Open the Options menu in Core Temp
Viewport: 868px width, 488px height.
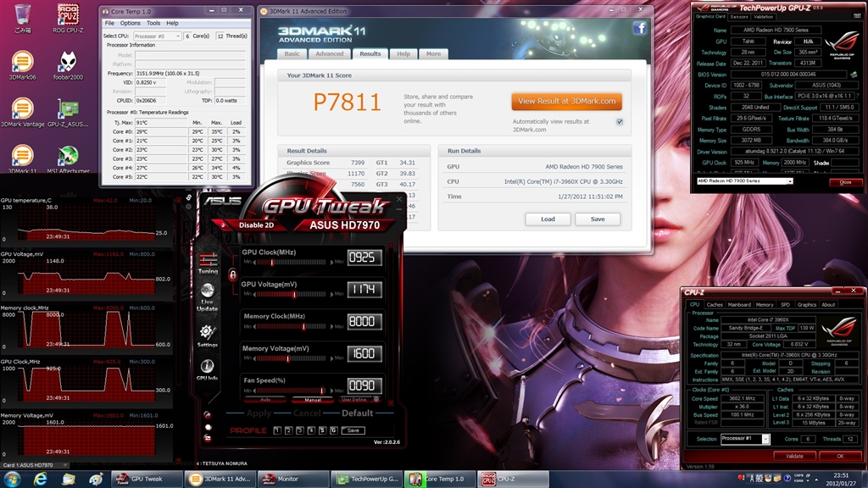tap(130, 23)
